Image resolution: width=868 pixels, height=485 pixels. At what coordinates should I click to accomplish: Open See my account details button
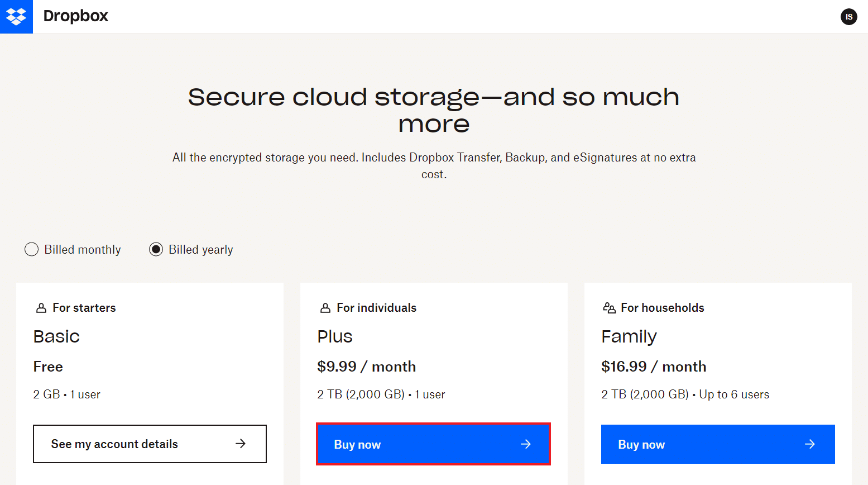pyautogui.click(x=150, y=444)
